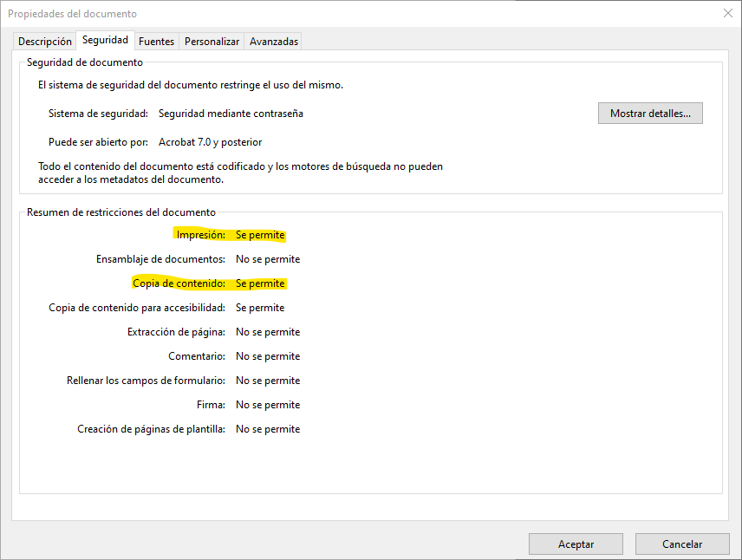Click Creación de páginas de plantilla label
742x560 pixels.
click(x=151, y=429)
